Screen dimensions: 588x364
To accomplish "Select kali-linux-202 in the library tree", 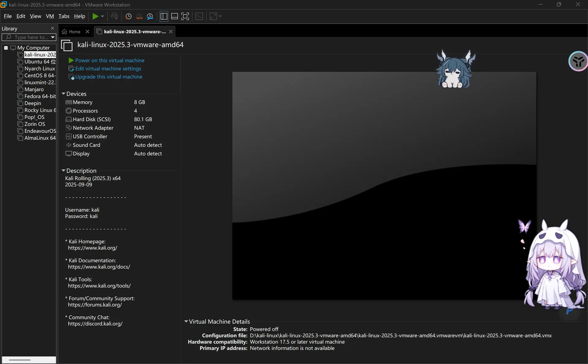I will point(40,55).
